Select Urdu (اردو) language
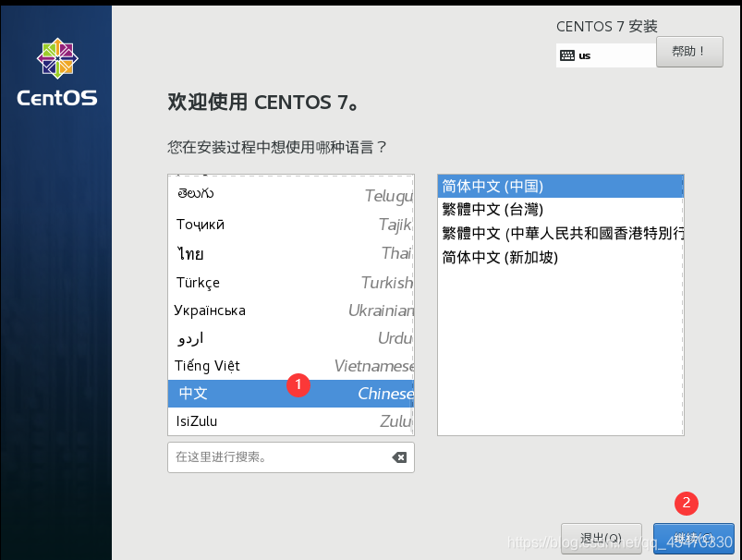The width and height of the screenshot is (742, 560). point(290,338)
